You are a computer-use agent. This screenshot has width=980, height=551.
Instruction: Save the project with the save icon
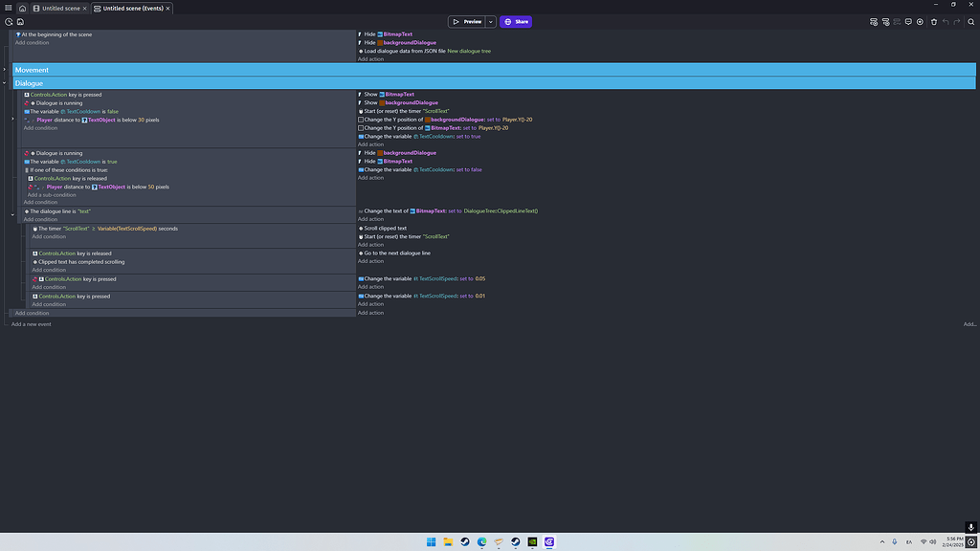21,20
